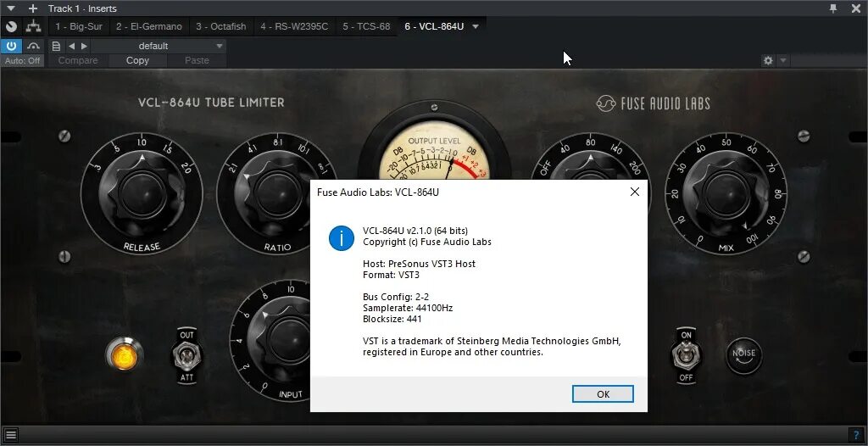The height and width of the screenshot is (446, 868).
Task: Pin the Inserts window
Action: pyautogui.click(x=833, y=8)
